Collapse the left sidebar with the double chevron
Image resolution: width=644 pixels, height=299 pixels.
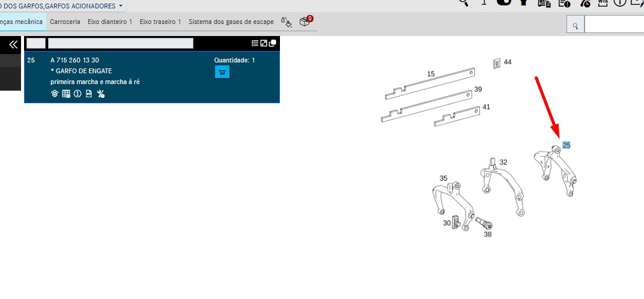pos(14,44)
